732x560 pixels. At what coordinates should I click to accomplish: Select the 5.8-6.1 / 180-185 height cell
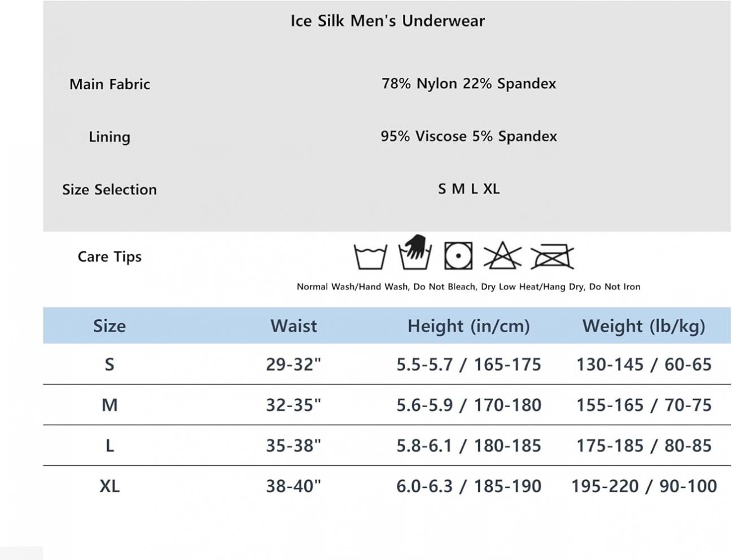click(468, 446)
